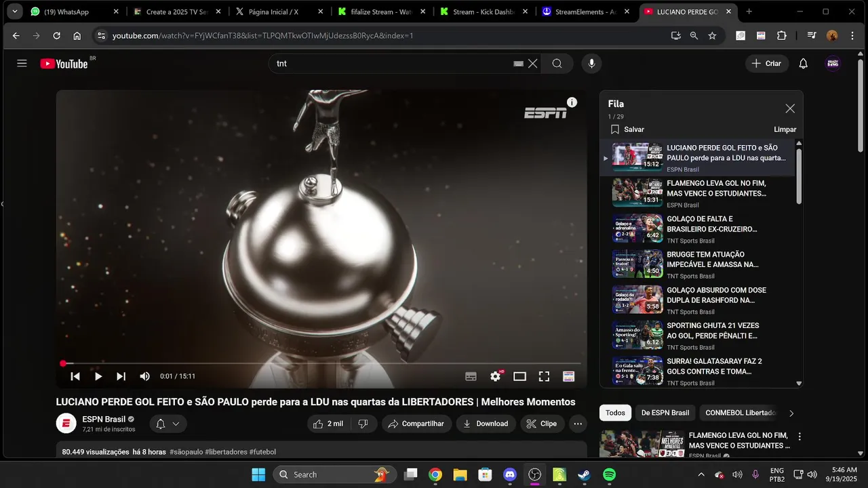The height and width of the screenshot is (488, 868).
Task: Bookmark this page with star
Action: (x=712, y=36)
